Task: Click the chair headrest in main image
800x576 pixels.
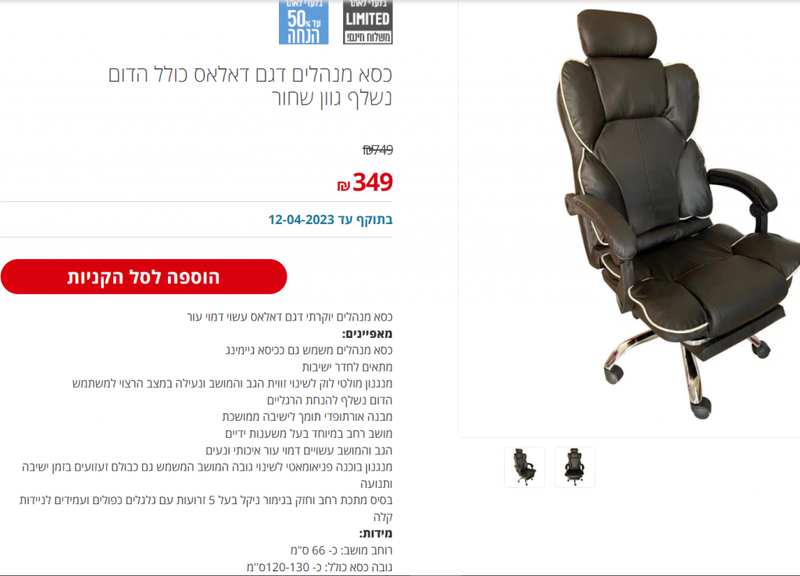Action: click(616, 33)
